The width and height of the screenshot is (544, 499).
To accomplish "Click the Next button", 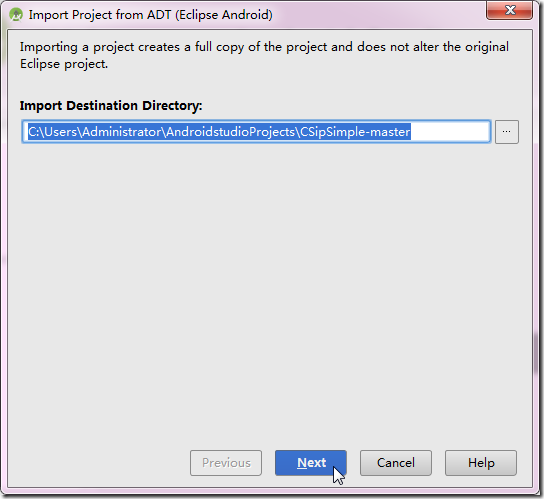I will pyautogui.click(x=311, y=463).
